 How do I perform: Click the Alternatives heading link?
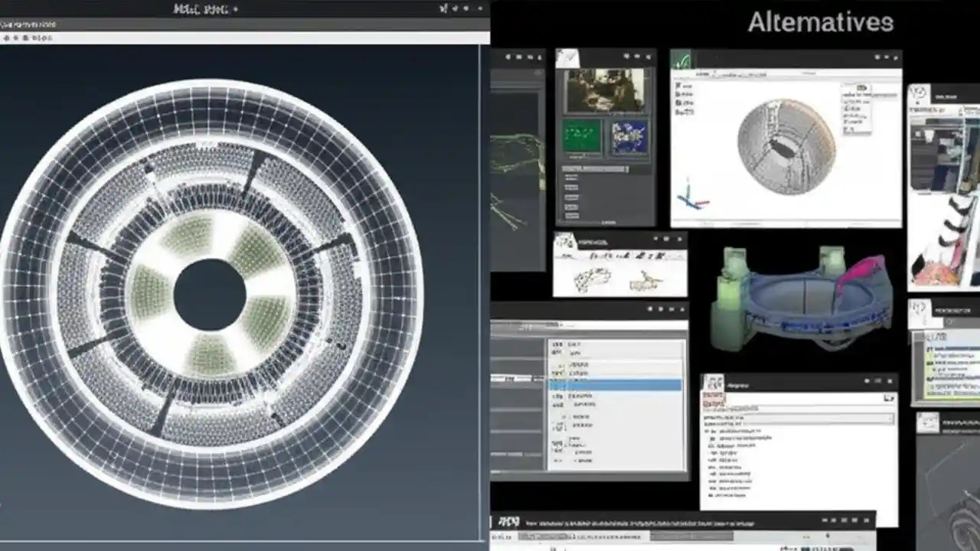(818, 23)
